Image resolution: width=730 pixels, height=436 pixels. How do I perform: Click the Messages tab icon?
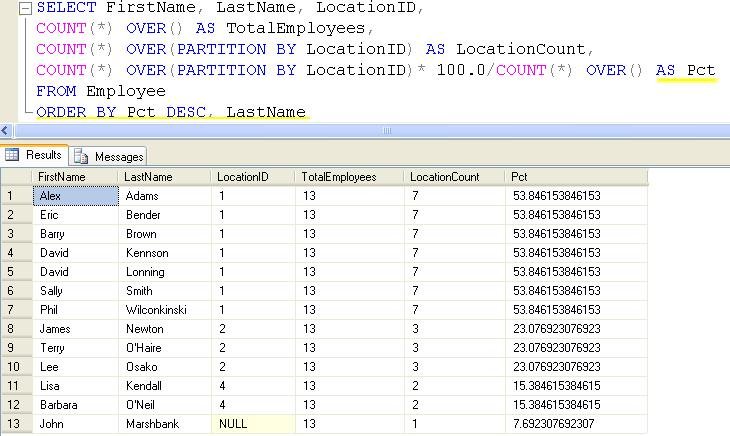point(81,156)
